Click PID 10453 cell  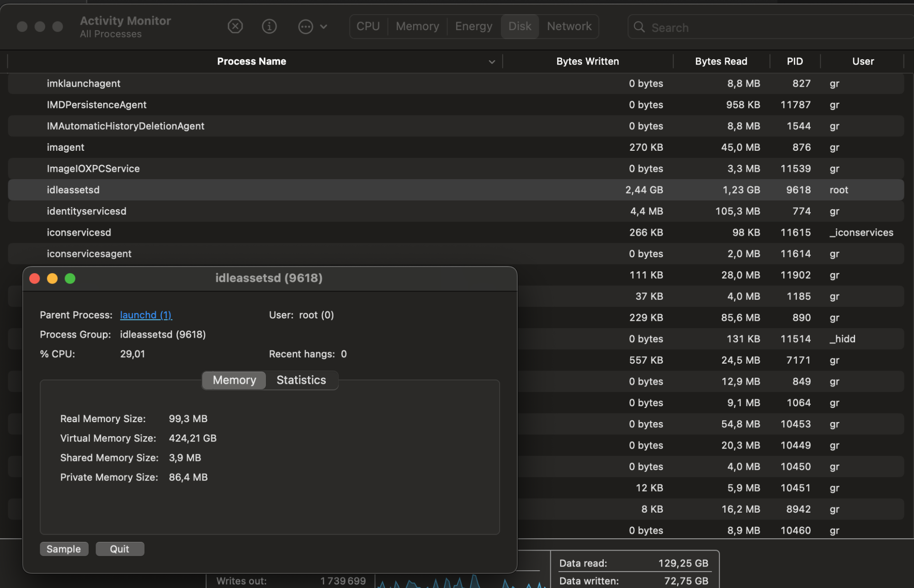[796, 424]
